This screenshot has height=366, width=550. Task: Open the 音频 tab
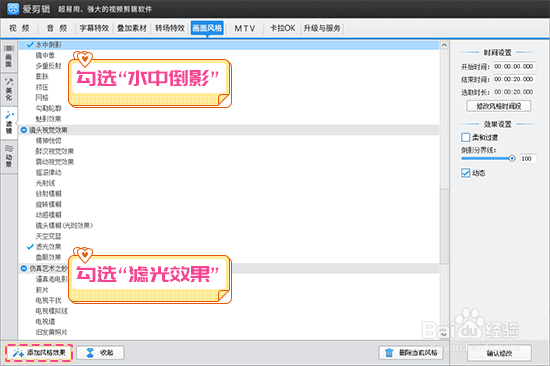pyautogui.click(x=57, y=28)
